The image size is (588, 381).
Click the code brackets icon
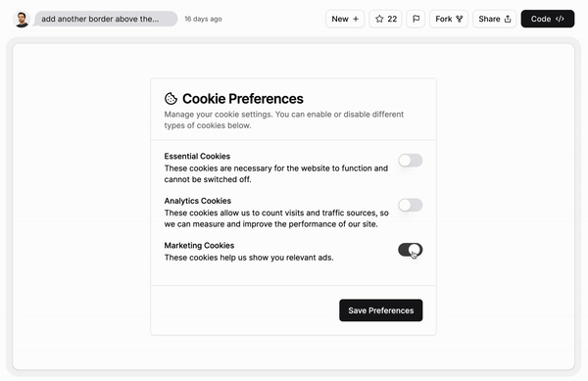coord(560,19)
